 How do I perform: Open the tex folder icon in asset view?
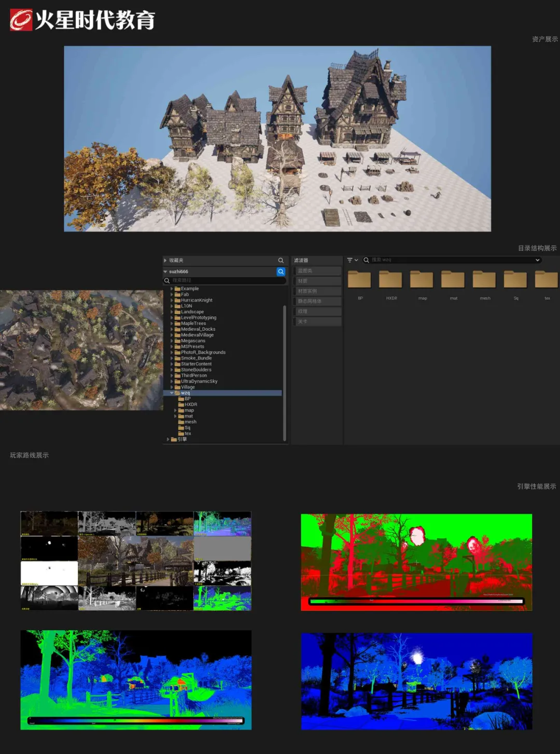[x=546, y=280]
